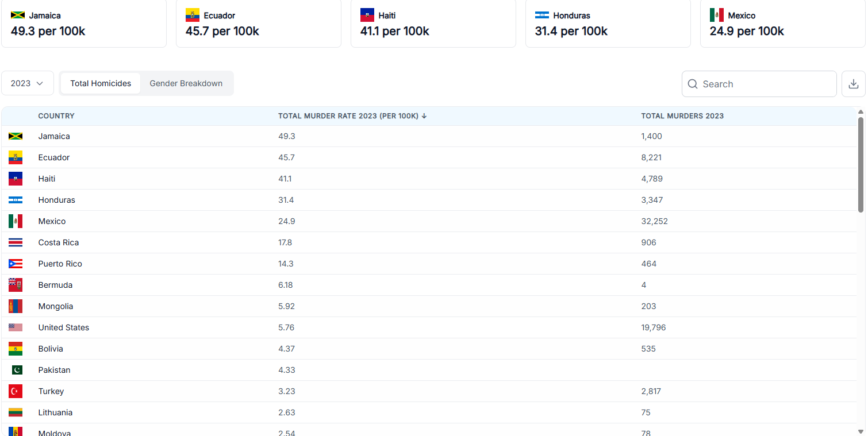Sort by the Country column header
The height and width of the screenshot is (436, 868).
pos(56,116)
